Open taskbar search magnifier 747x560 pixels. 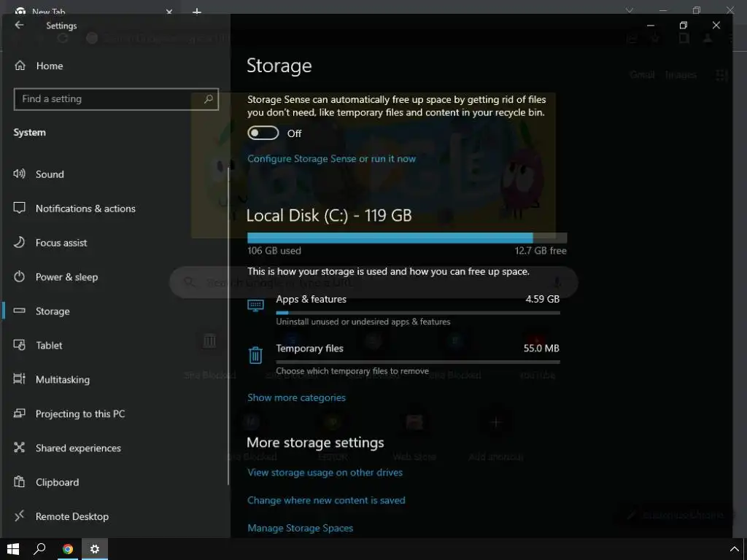(39, 549)
